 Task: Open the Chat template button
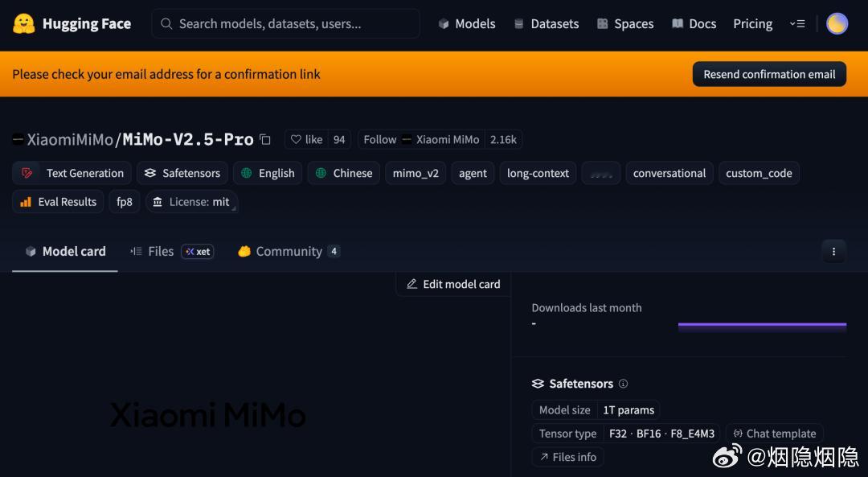pyautogui.click(x=775, y=434)
